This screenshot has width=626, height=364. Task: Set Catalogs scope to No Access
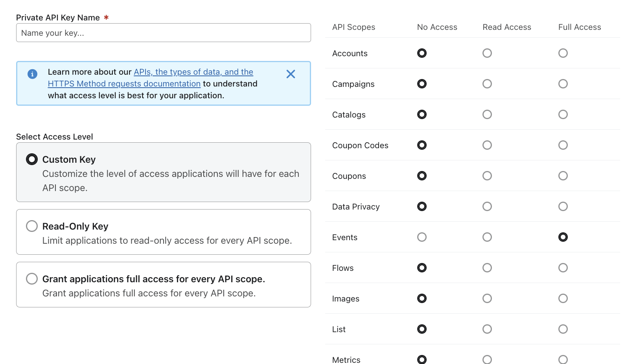click(422, 114)
